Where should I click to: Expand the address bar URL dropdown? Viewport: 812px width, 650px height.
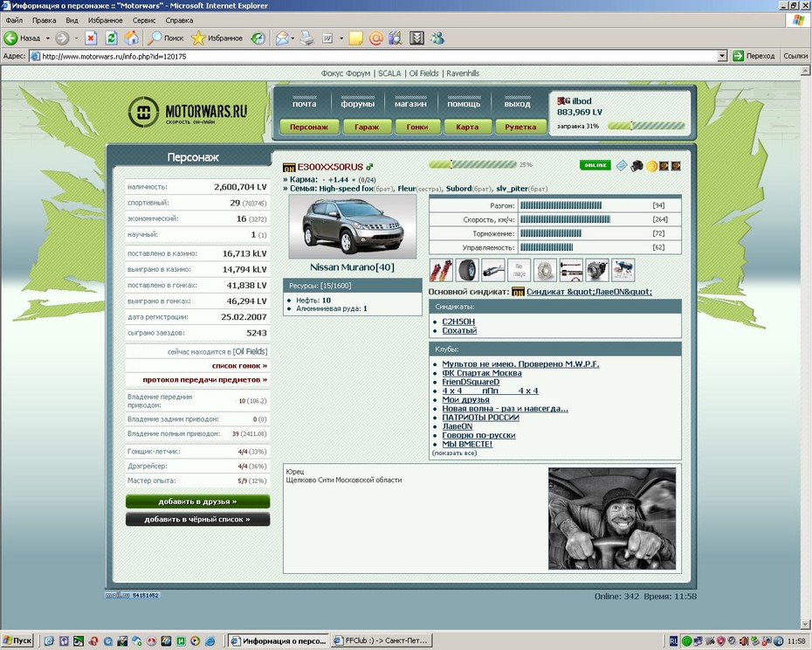click(x=722, y=56)
